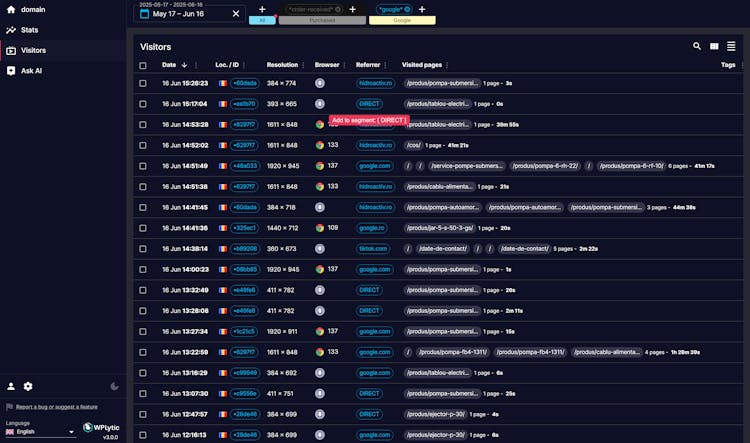
Task: Check the 16 Jun 14:00:23 visitor row
Action: [x=143, y=269]
